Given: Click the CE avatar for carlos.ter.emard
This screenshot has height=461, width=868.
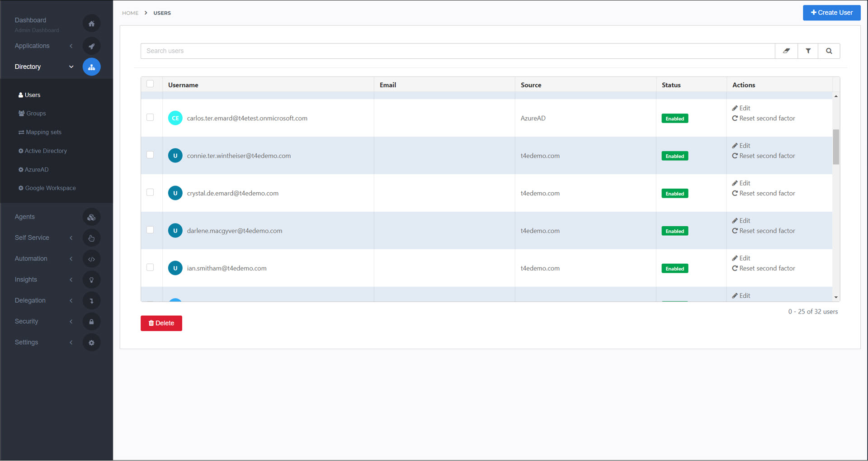Looking at the screenshot, I should coord(175,118).
